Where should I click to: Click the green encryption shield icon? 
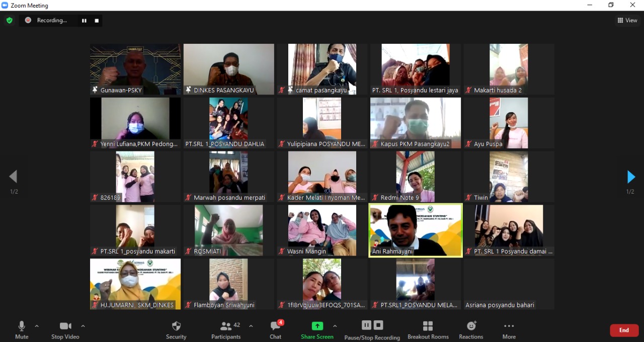point(9,21)
